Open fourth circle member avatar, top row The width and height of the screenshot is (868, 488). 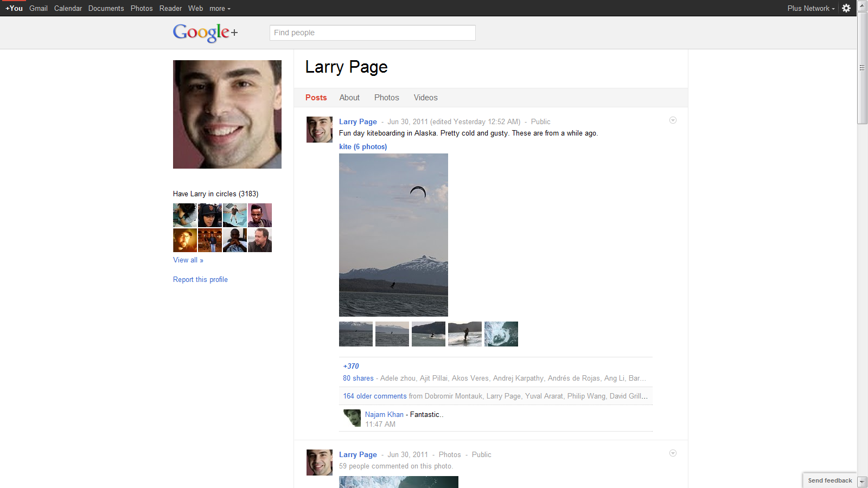[x=260, y=215]
